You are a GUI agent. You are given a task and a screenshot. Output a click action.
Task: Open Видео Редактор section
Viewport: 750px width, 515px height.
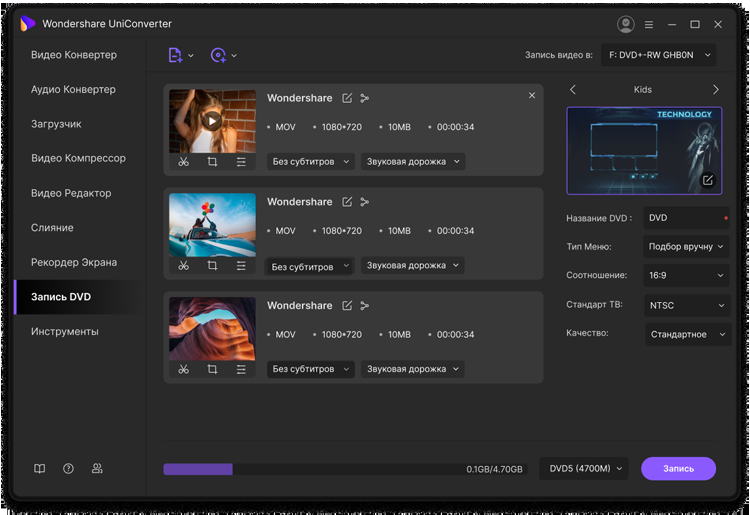[x=71, y=193]
